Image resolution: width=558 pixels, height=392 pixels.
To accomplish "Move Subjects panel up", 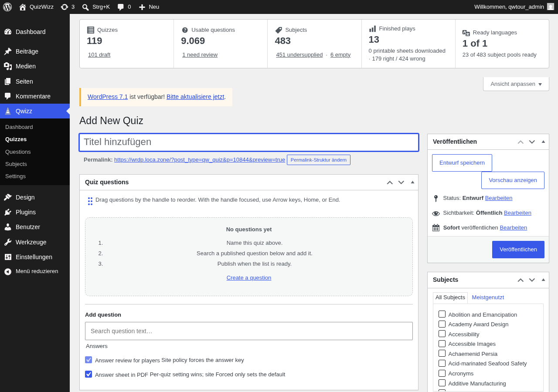I will pyautogui.click(x=521, y=280).
